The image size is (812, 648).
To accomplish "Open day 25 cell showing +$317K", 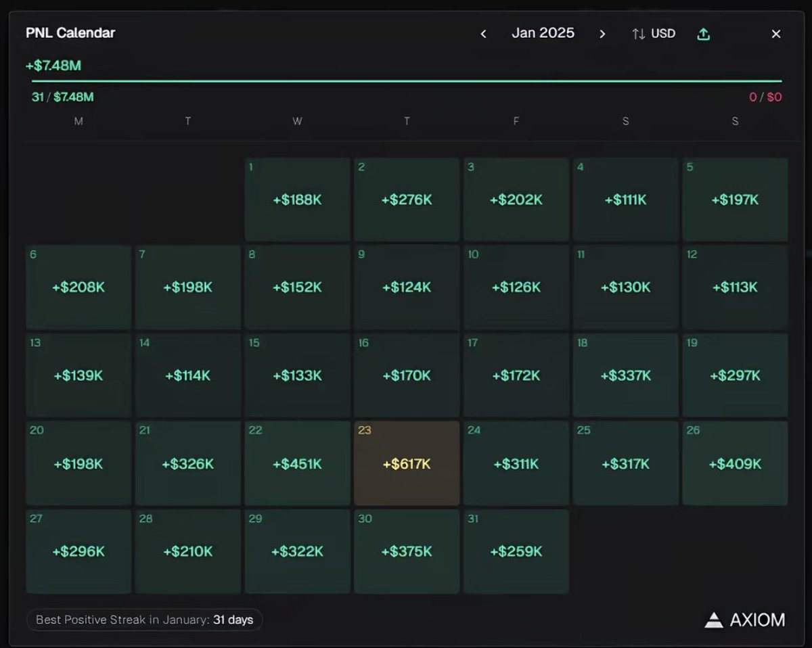I will (626, 463).
